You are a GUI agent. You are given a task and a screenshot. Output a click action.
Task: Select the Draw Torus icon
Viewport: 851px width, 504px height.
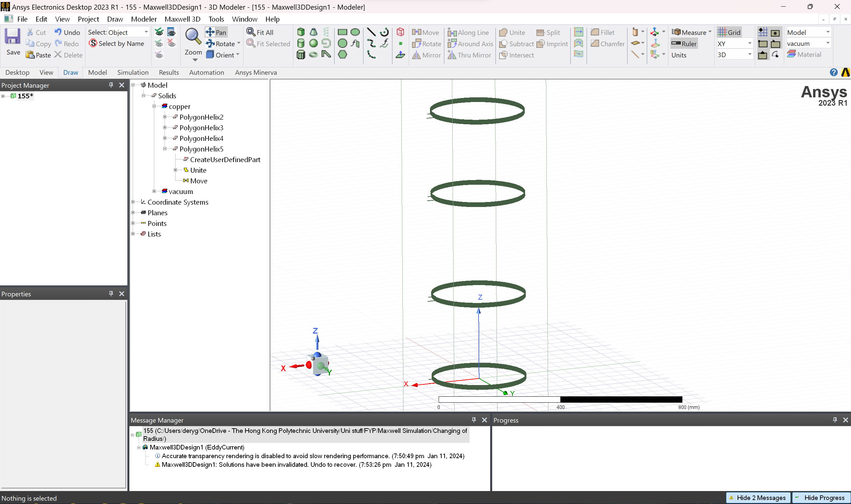click(x=313, y=55)
